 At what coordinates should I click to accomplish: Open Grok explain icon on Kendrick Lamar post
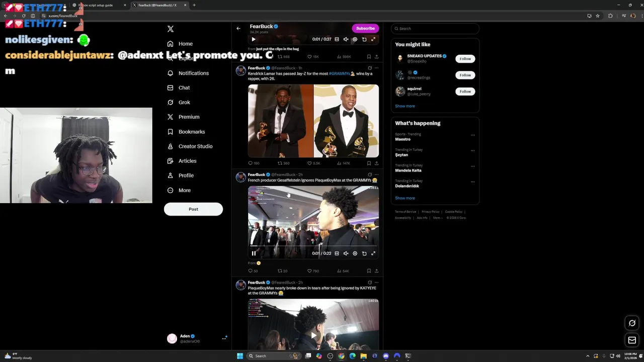pos(370,68)
